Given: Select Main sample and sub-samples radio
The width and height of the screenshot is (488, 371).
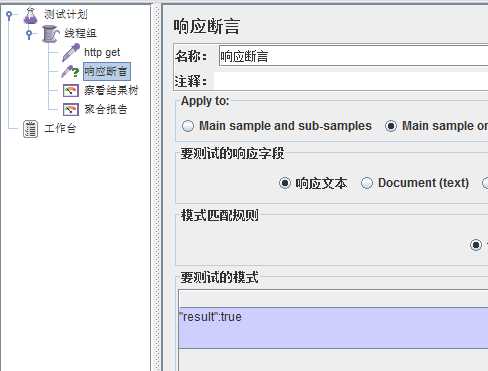Looking at the screenshot, I should pyautogui.click(x=188, y=126).
